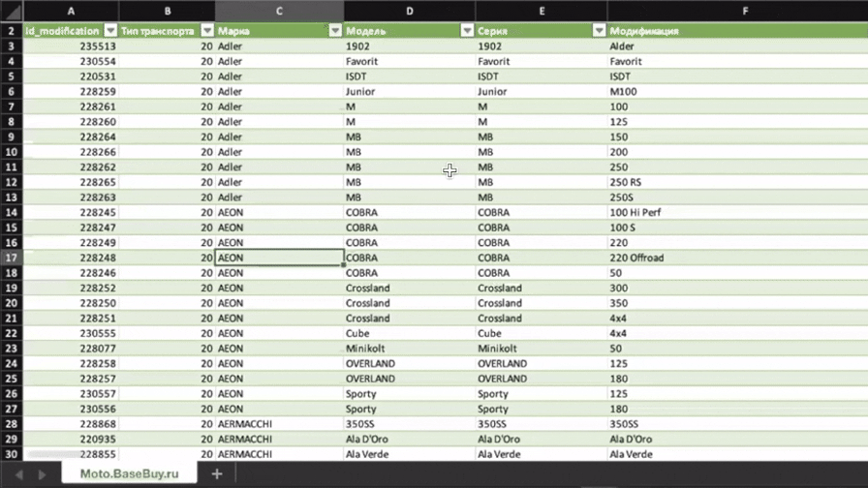The image size is (868, 488).
Task: Select column C header
Action: 279,11
